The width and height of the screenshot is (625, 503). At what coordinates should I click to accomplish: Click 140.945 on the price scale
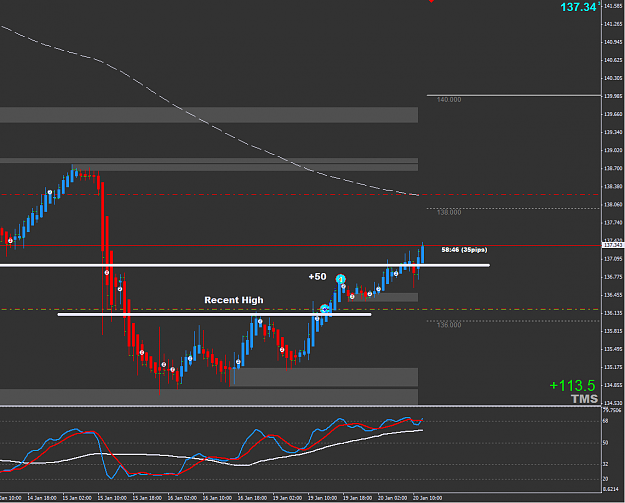pos(613,42)
